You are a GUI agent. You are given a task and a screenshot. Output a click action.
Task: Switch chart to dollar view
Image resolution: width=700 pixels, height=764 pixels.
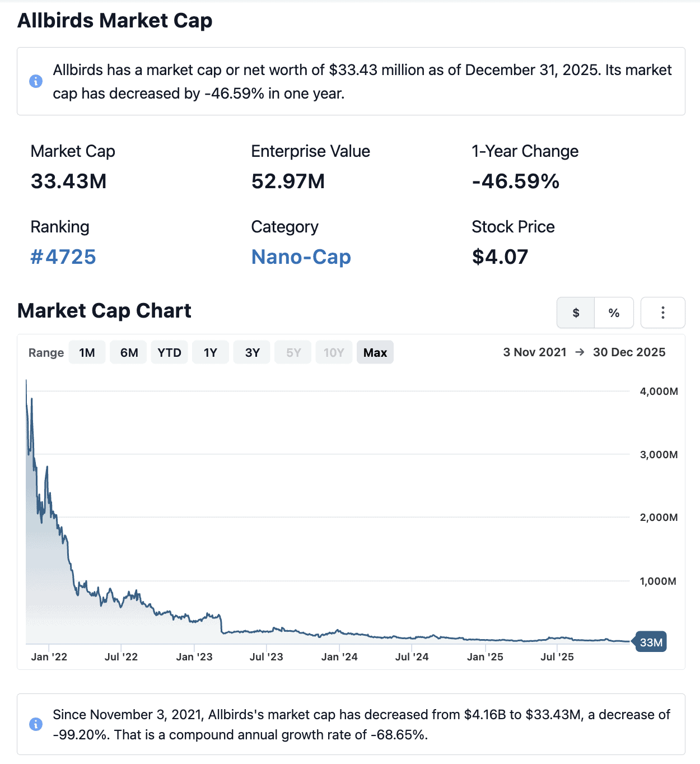click(x=576, y=313)
